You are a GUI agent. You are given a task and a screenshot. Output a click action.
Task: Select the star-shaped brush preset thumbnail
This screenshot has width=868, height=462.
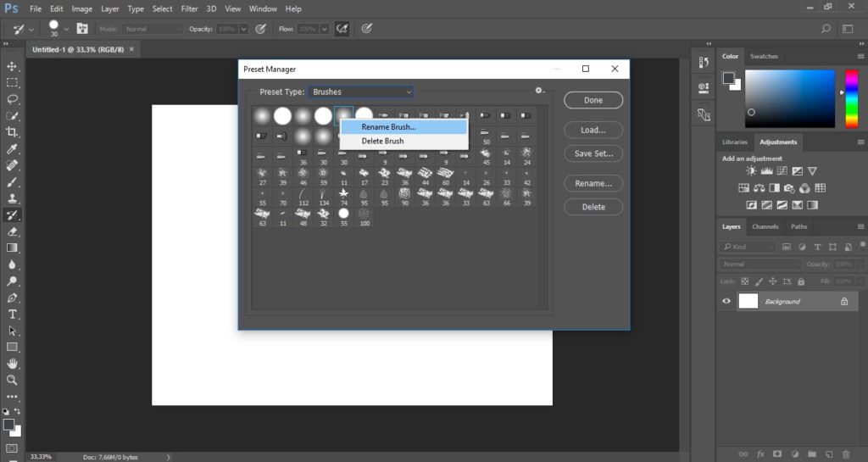(x=343, y=192)
